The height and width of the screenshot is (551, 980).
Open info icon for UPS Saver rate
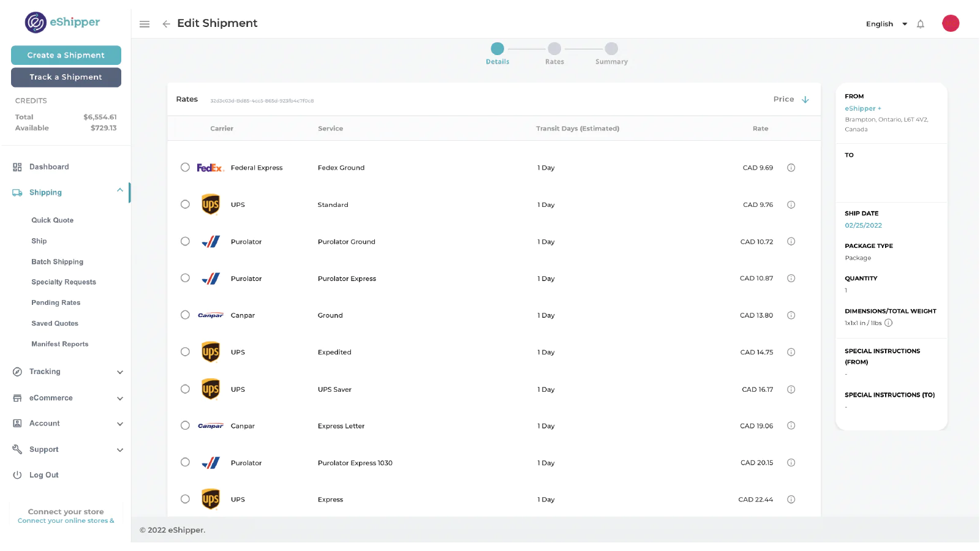[x=791, y=389]
